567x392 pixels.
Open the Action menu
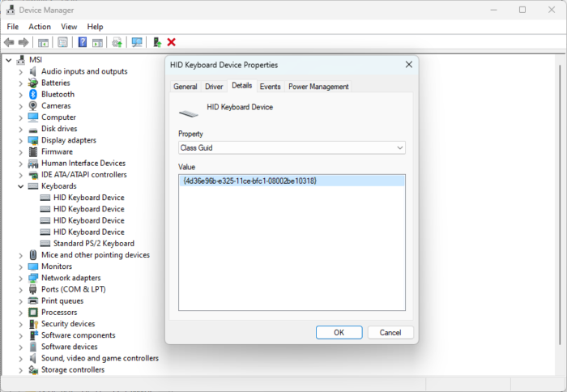40,27
